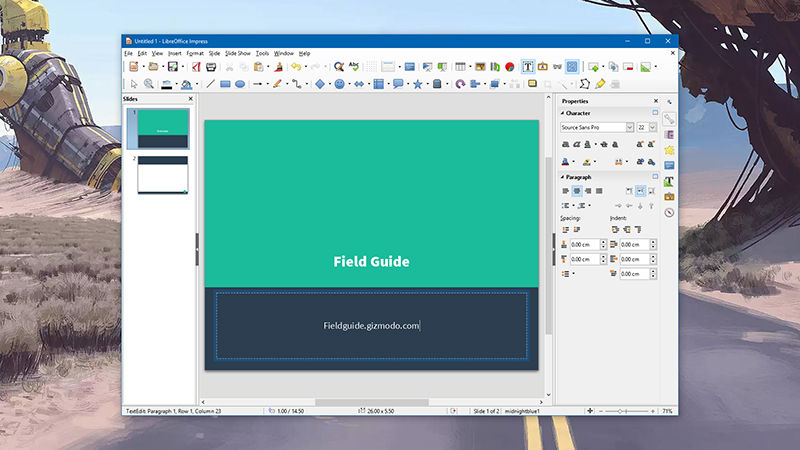Insert a table with toolbar icon
The width and height of the screenshot is (800, 450).
click(460, 67)
